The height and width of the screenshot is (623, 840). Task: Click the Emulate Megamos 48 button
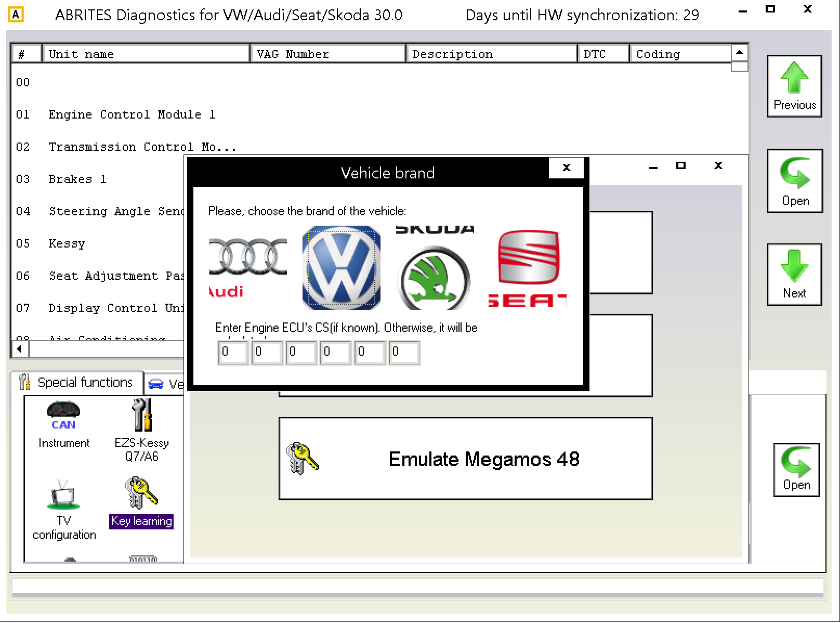tap(465, 459)
